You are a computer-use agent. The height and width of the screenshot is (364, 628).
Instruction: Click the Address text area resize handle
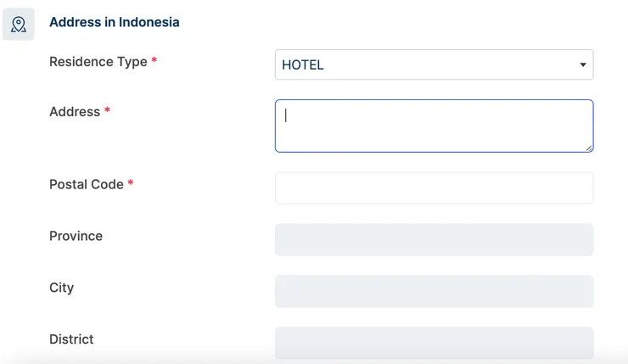pyautogui.click(x=588, y=148)
